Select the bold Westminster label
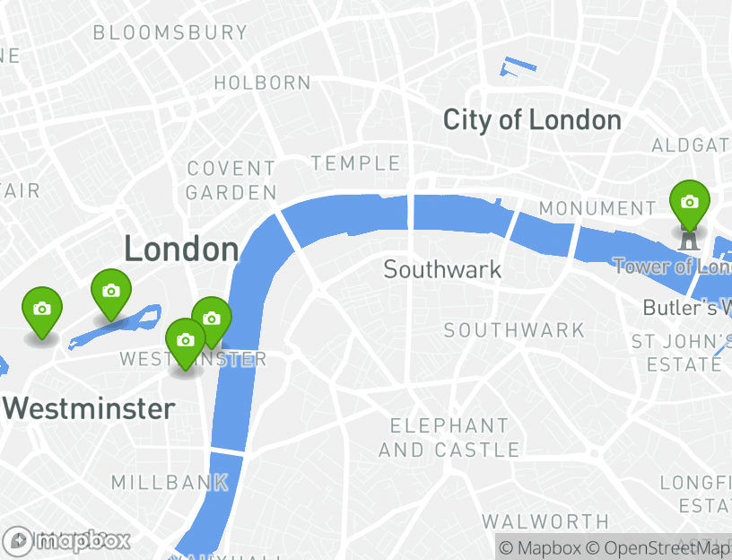 89,408
